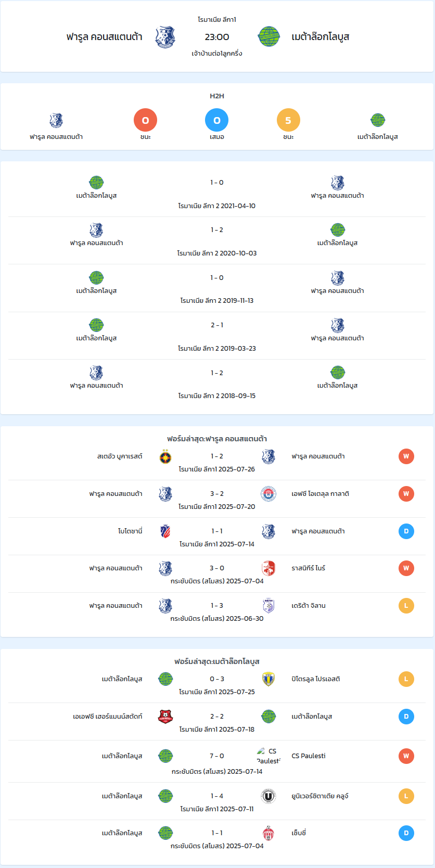The height and width of the screenshot is (868, 435).
Task: Click the Rapid Bucharest red crest
Action: (268, 568)
